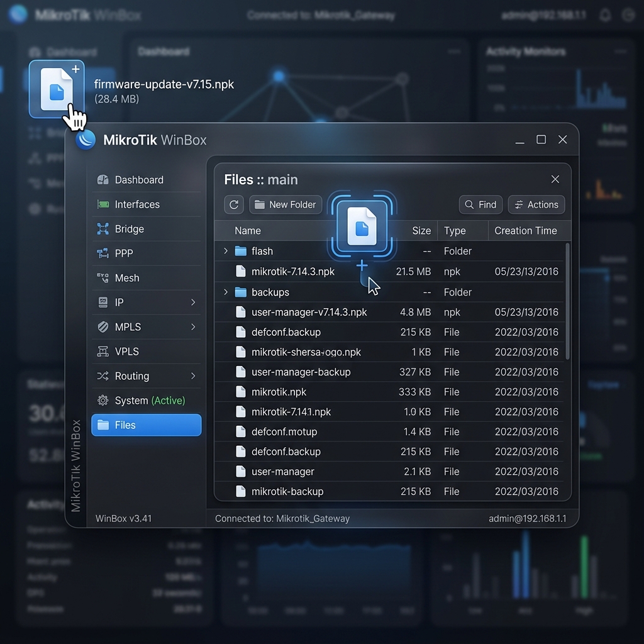Select Files in sidebar

[x=146, y=425]
